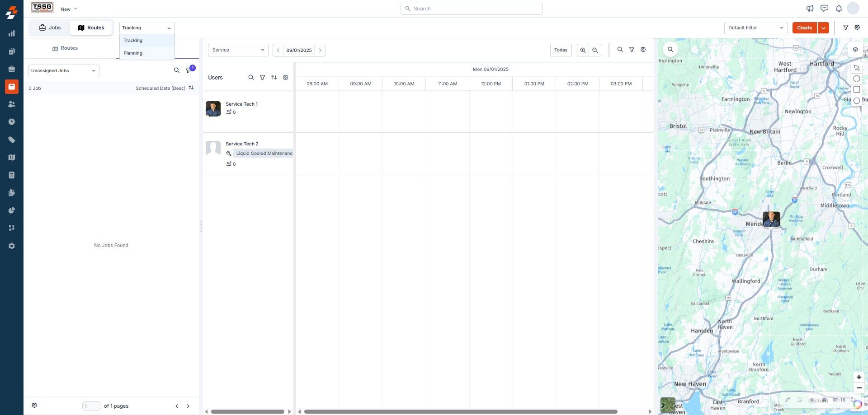Open the Tracking mode dropdown
Image resolution: width=868 pixels, height=415 pixels.
147,28
